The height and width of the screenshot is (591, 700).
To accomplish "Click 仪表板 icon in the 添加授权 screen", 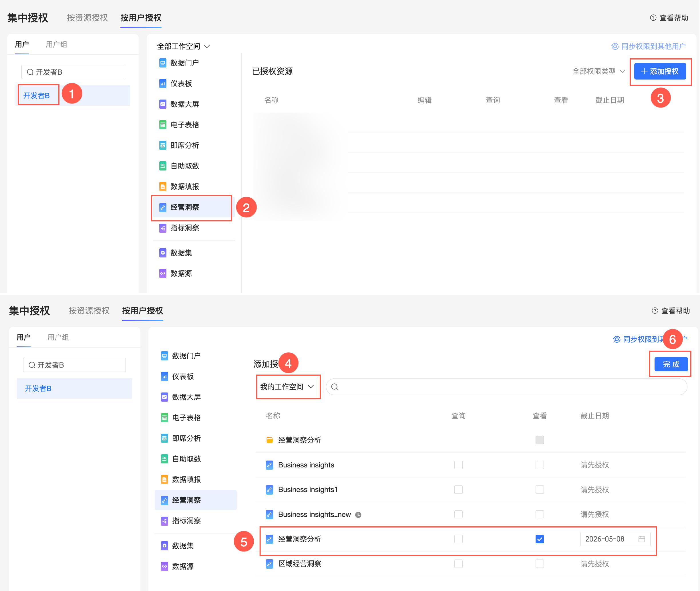I will point(164,376).
